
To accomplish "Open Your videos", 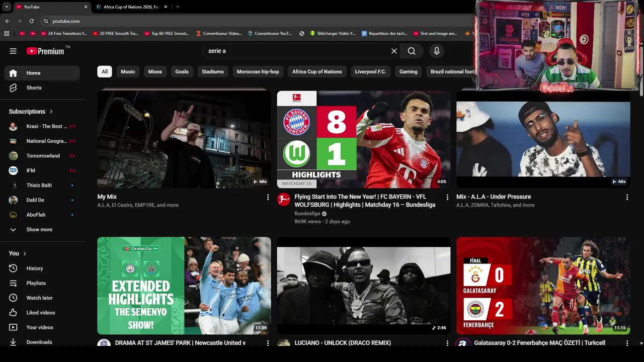I will click(42, 327).
